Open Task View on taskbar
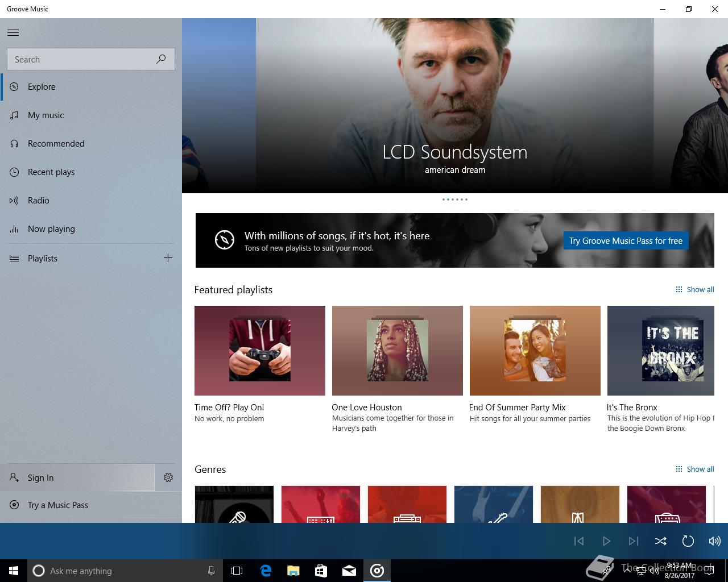728x582 pixels. (237, 571)
